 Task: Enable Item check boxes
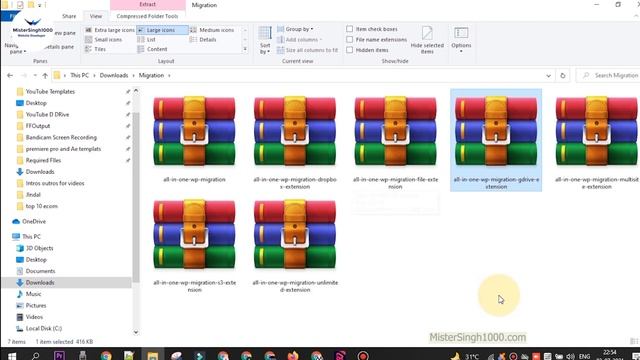click(x=349, y=29)
